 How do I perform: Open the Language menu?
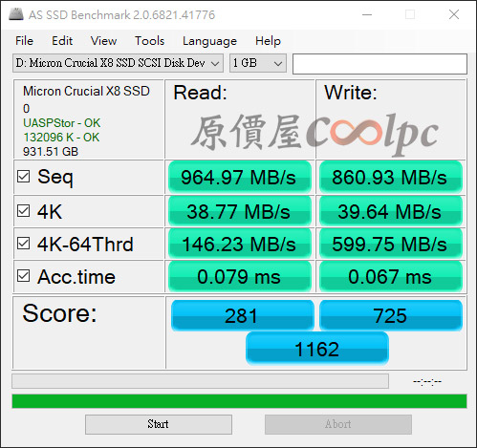coord(209,41)
